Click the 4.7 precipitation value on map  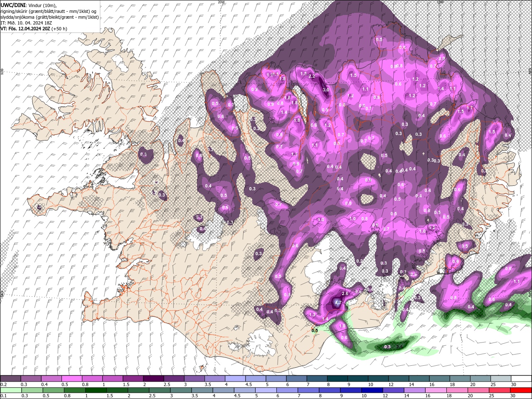coord(337,303)
